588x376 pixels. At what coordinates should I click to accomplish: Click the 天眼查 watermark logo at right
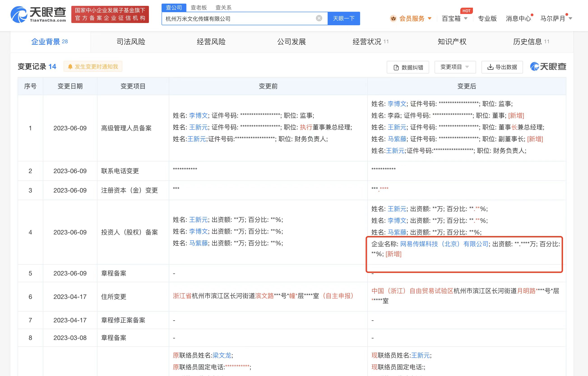click(x=548, y=67)
